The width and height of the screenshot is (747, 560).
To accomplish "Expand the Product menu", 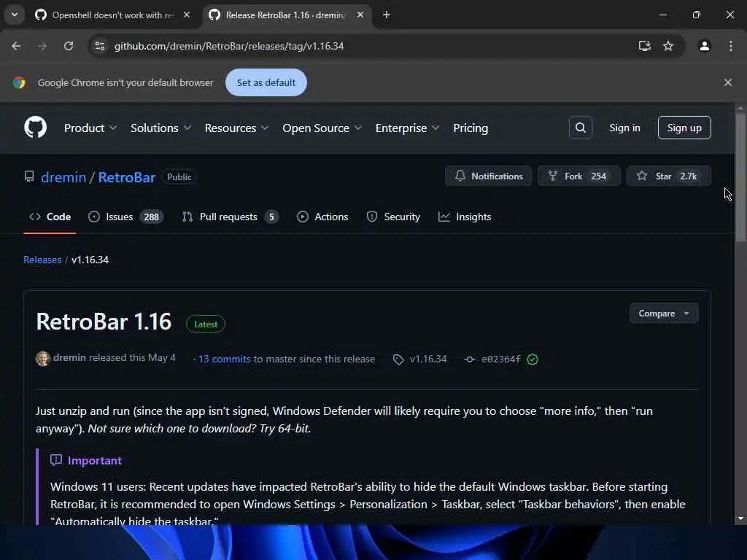I will click(90, 128).
